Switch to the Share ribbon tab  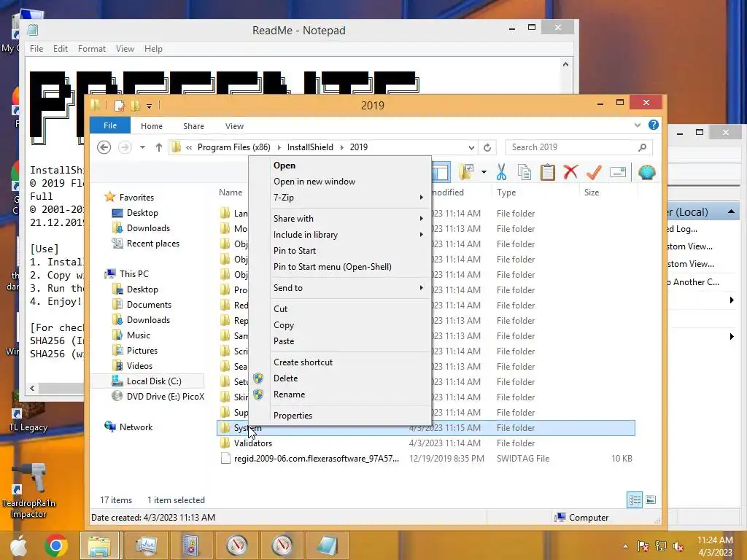(x=193, y=125)
